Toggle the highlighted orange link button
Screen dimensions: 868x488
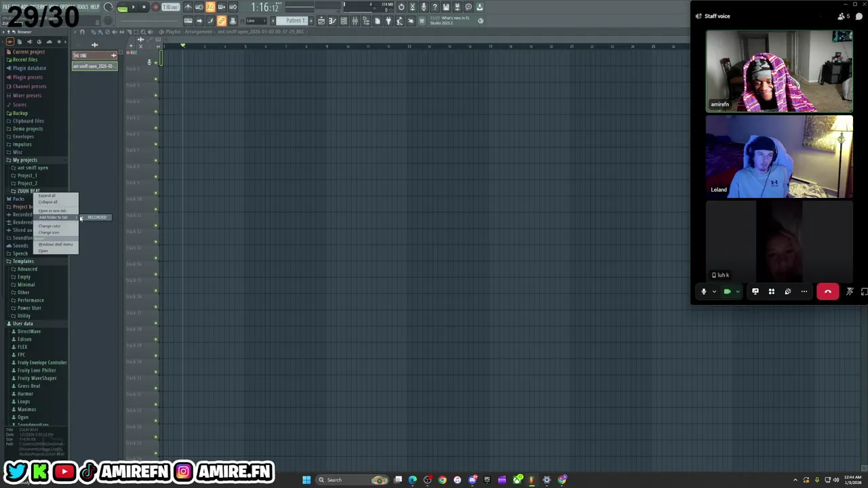coord(222,21)
